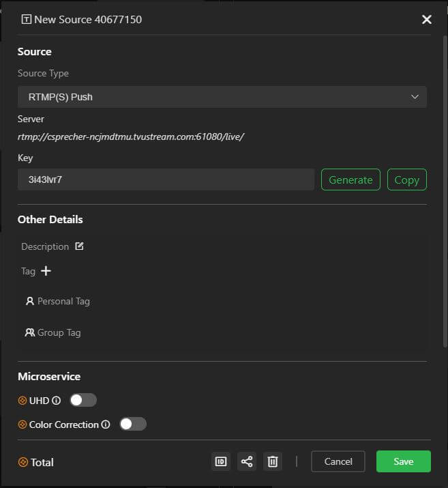Click the trash delete icon
Image resolution: width=448 pixels, height=488 pixels.
click(273, 461)
